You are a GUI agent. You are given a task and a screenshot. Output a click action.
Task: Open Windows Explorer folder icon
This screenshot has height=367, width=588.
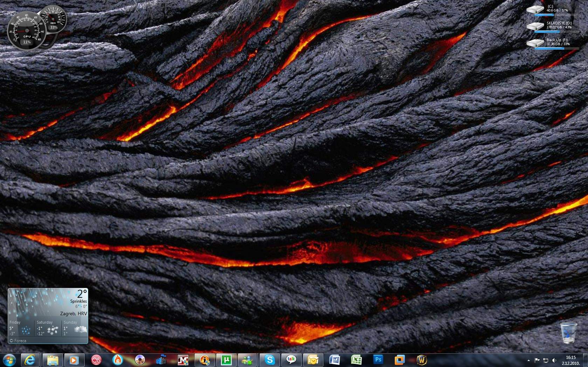tap(53, 360)
